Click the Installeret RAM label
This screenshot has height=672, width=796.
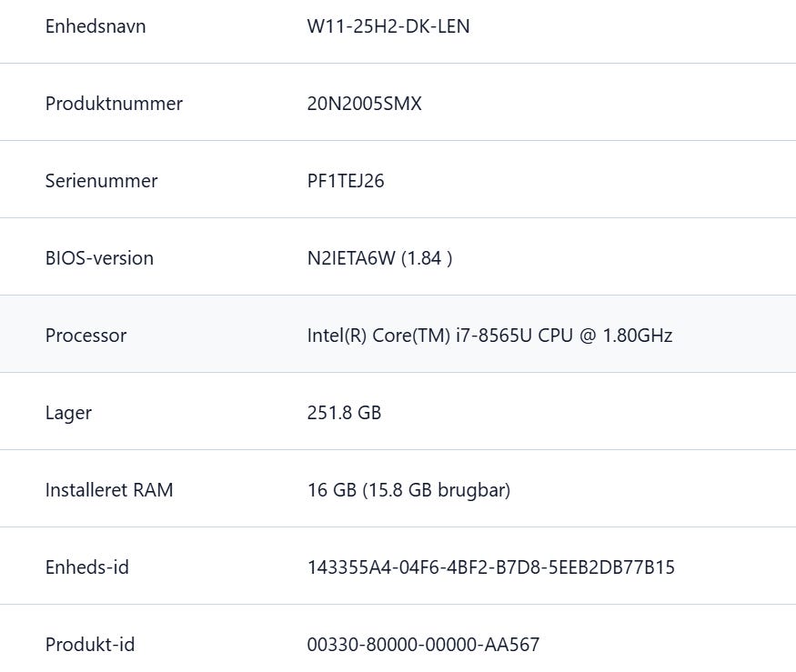click(109, 490)
